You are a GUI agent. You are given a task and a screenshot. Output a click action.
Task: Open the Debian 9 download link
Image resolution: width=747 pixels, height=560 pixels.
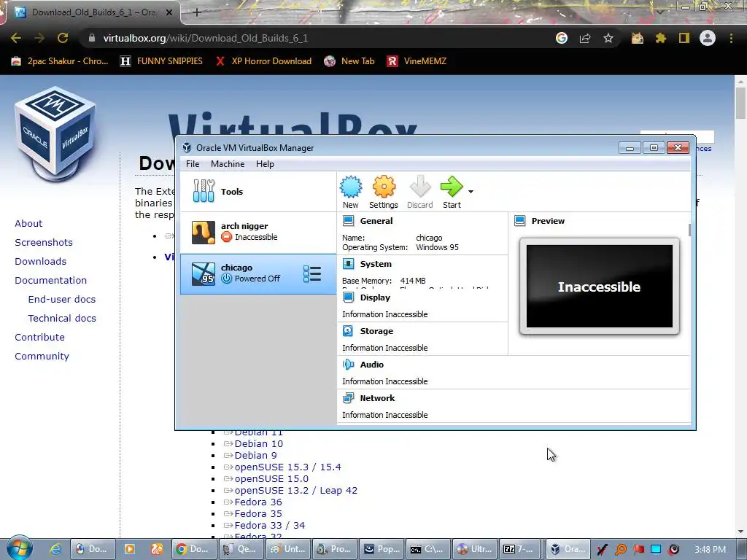(256, 455)
